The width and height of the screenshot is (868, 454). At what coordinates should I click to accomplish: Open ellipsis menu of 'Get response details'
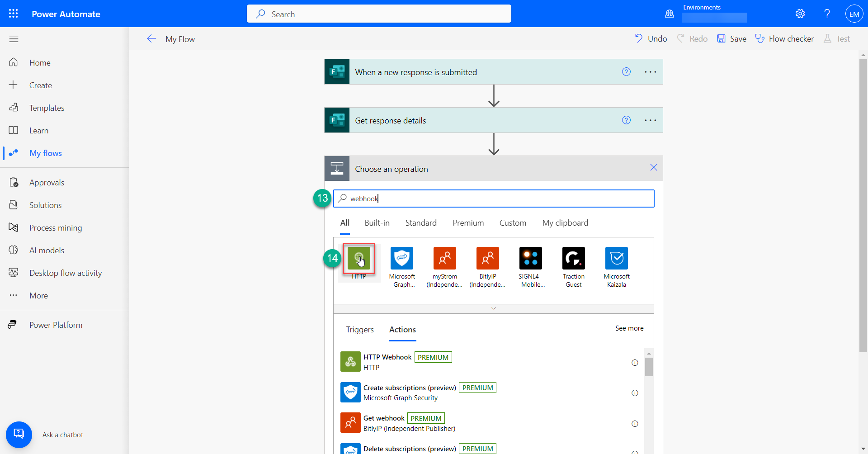(x=650, y=120)
